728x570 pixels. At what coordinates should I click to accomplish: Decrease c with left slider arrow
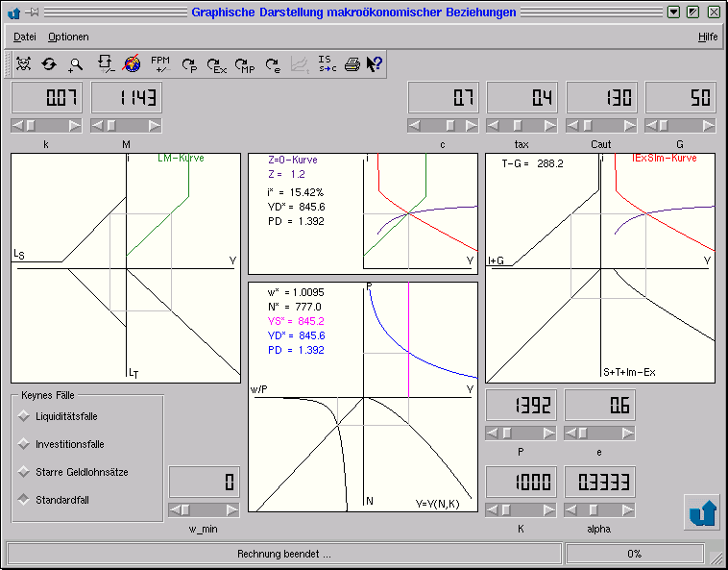pyautogui.click(x=414, y=125)
